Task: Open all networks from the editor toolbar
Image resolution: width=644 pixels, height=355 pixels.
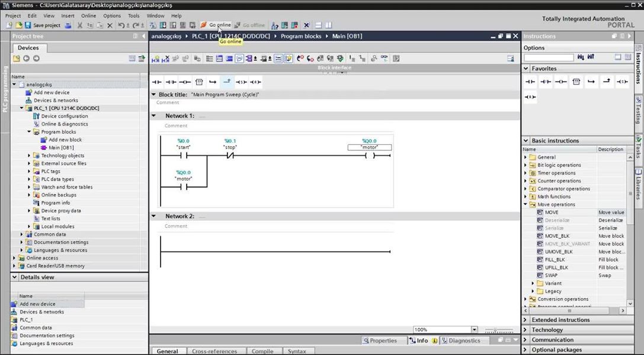Action: 219,59
